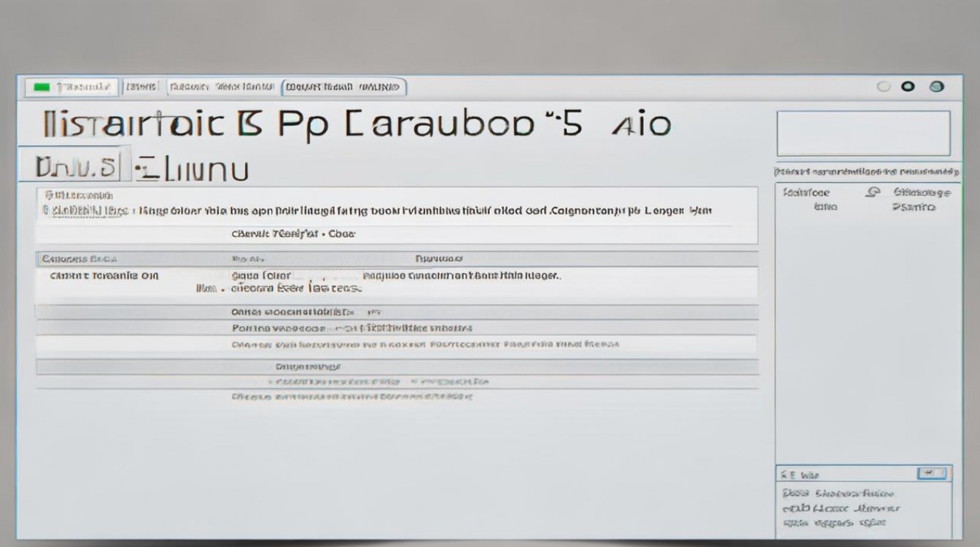Open the blue-bordered dropdown in bottom-right panel

click(934, 473)
